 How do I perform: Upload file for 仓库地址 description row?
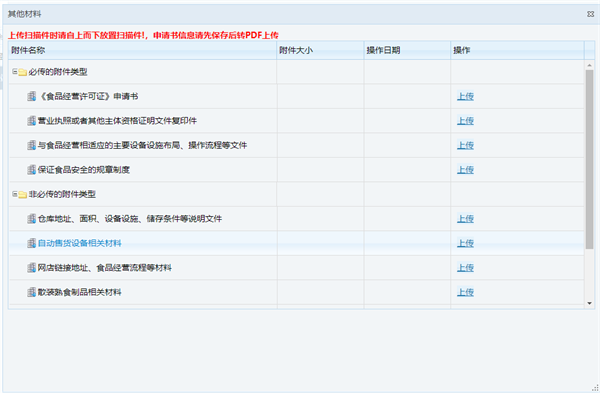(465, 219)
